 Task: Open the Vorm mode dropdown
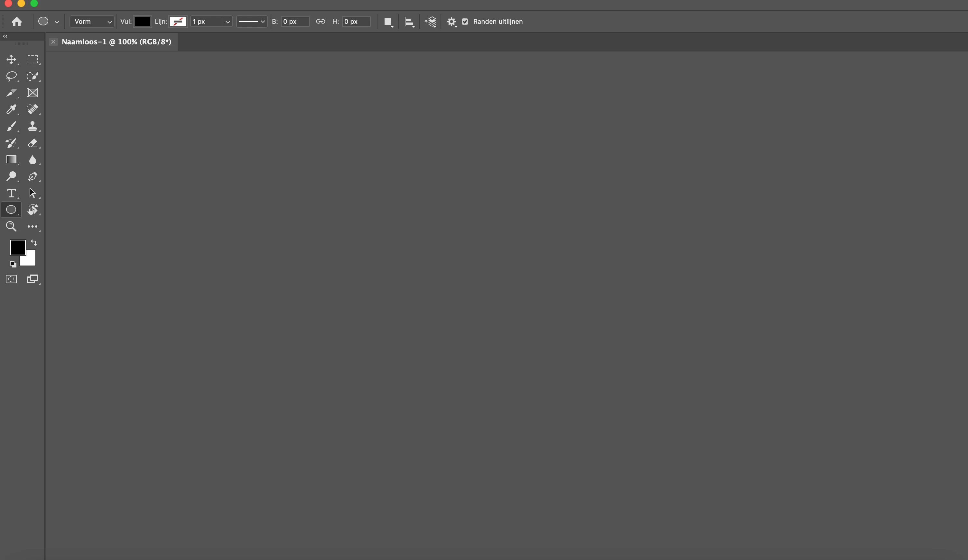click(92, 22)
